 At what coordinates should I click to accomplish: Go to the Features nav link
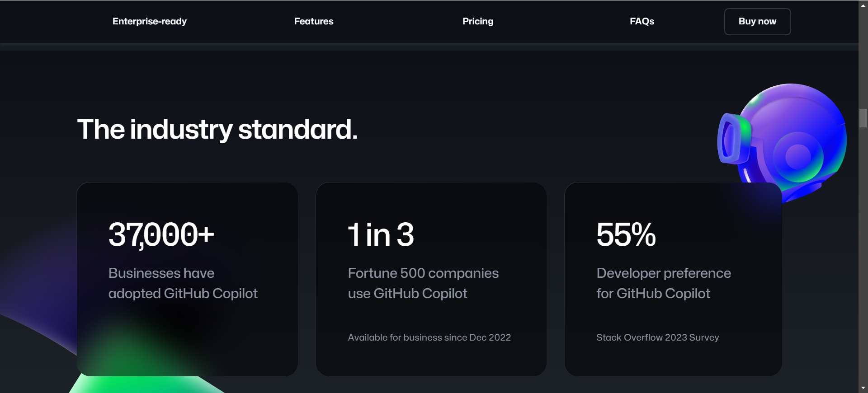(x=314, y=21)
